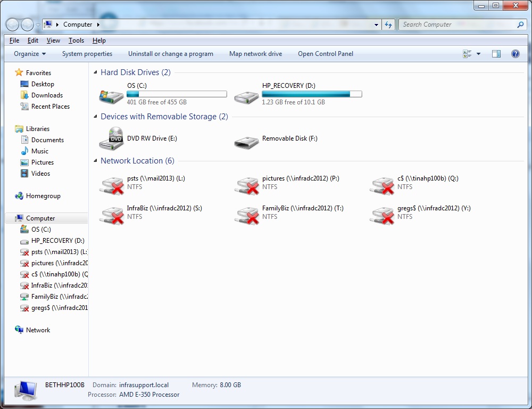
Task: Click the Refresh button beside address bar
Action: (388, 24)
